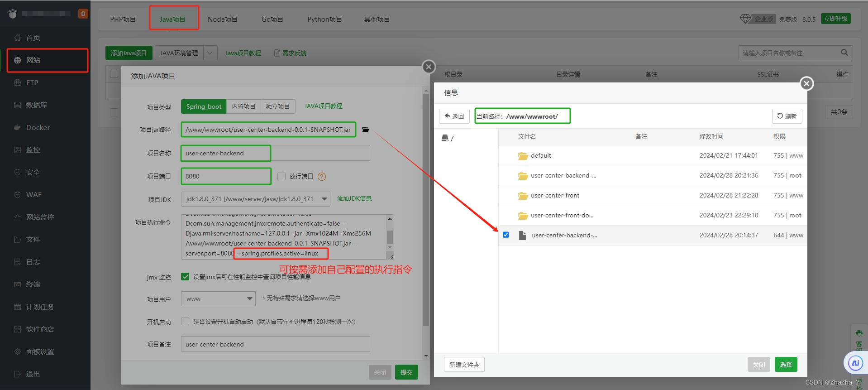Open the default folder row
This screenshot has width=868, height=390.
(653, 155)
